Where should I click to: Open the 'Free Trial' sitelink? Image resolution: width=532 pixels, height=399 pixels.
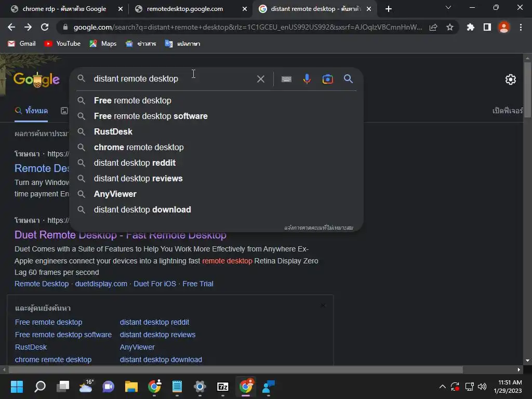[198, 284]
